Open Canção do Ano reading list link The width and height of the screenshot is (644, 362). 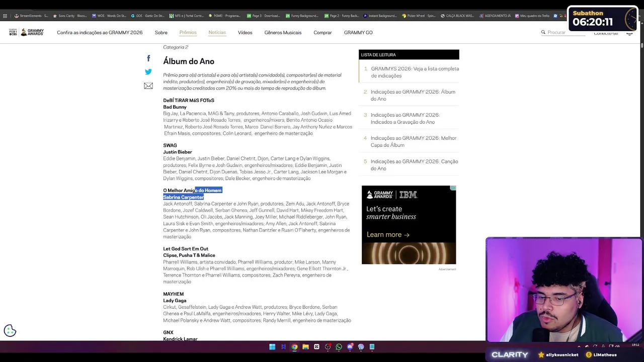[414, 165]
